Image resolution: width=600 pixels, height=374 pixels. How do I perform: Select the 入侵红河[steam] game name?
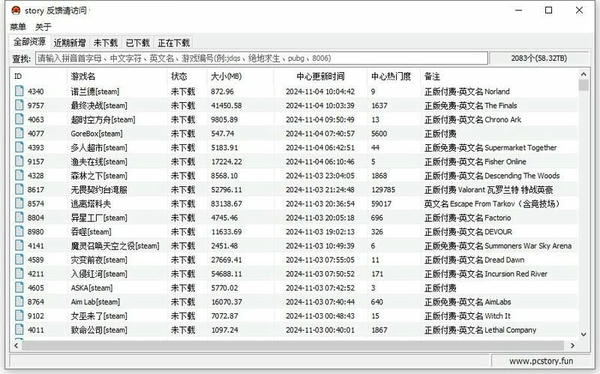pyautogui.click(x=99, y=274)
